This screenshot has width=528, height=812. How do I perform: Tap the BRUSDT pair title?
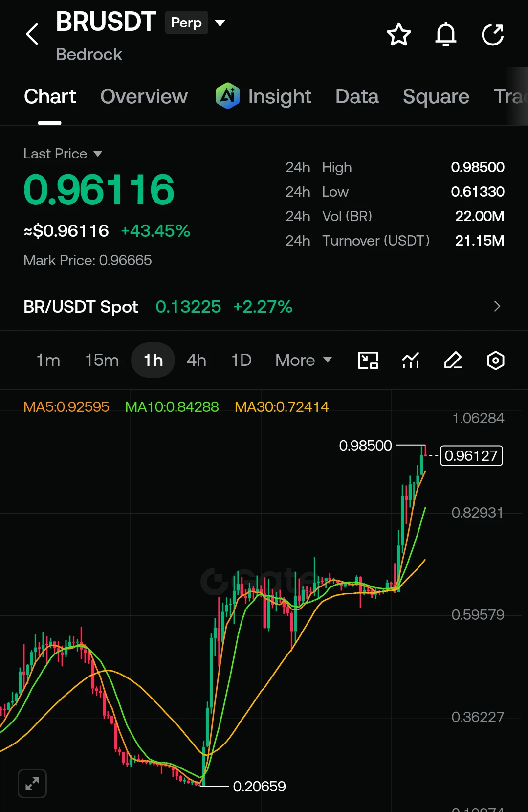pos(106,22)
